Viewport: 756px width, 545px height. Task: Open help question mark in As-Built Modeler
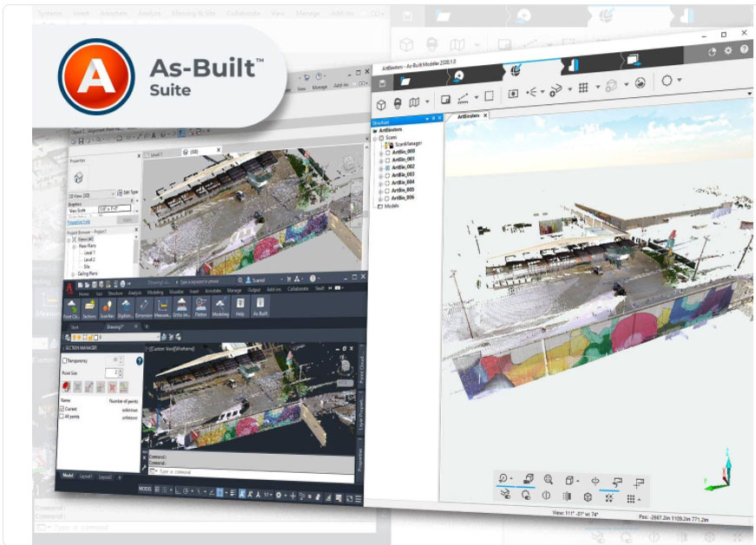coord(745,49)
